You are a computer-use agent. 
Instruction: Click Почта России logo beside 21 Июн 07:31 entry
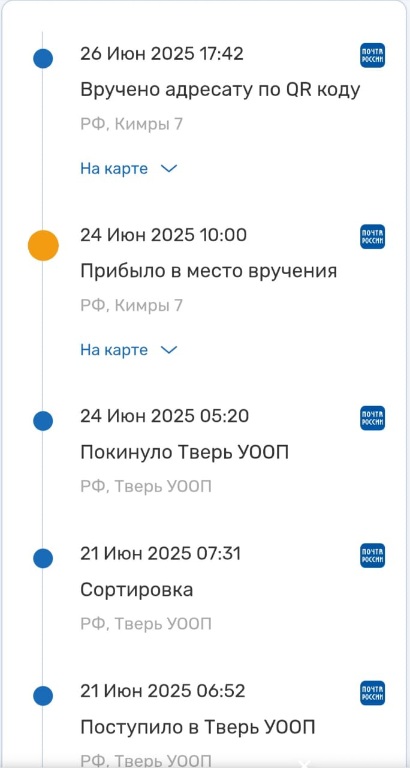(x=372, y=555)
